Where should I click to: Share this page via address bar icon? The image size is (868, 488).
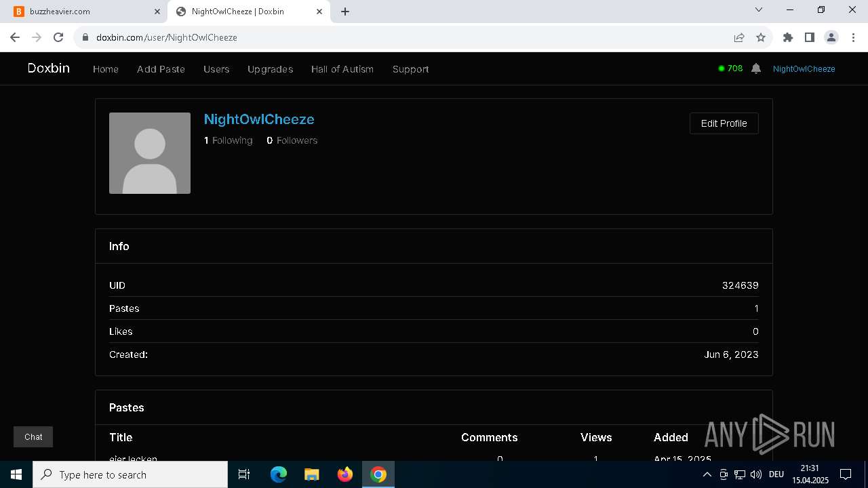[739, 37]
